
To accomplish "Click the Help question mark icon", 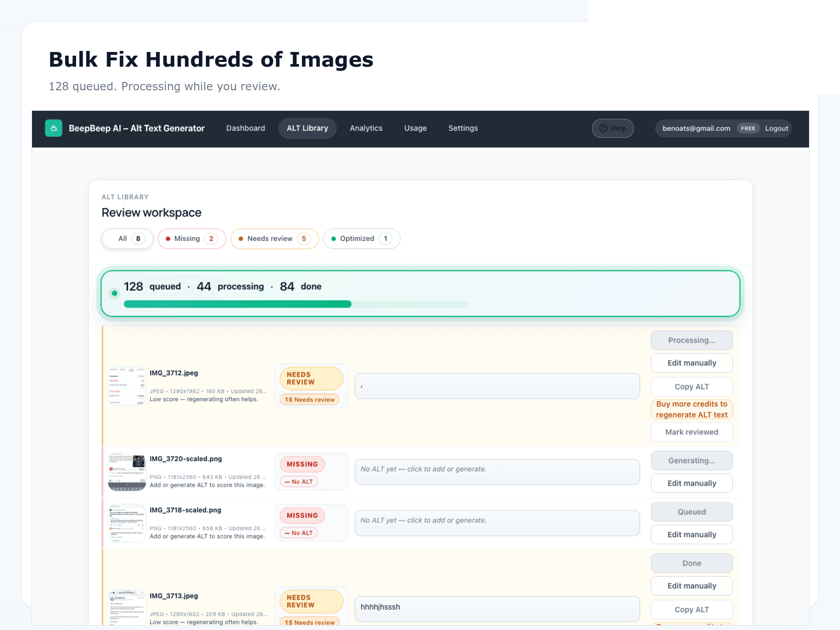I will pyautogui.click(x=603, y=128).
